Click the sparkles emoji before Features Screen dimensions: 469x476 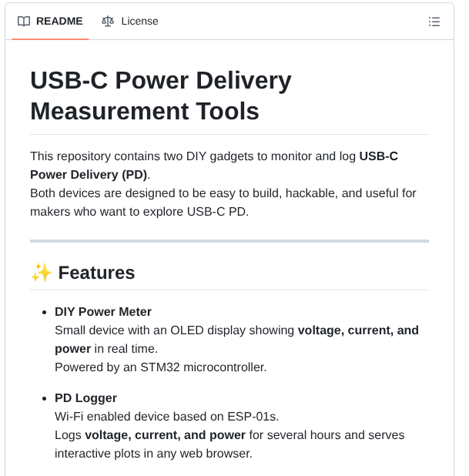point(41,273)
